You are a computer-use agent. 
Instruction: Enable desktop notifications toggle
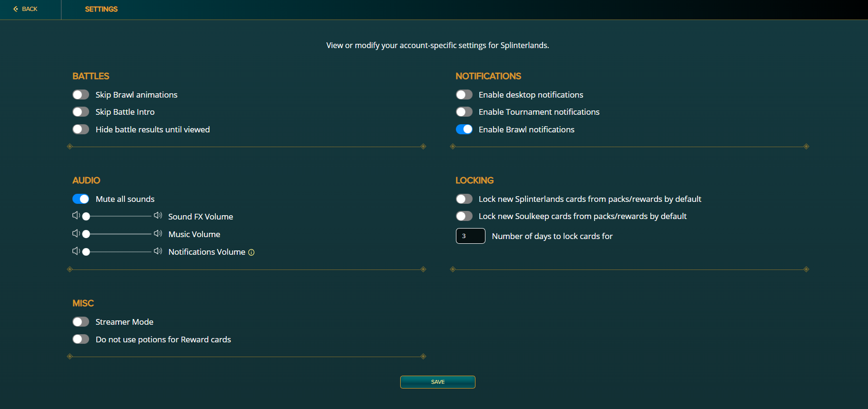[464, 95]
